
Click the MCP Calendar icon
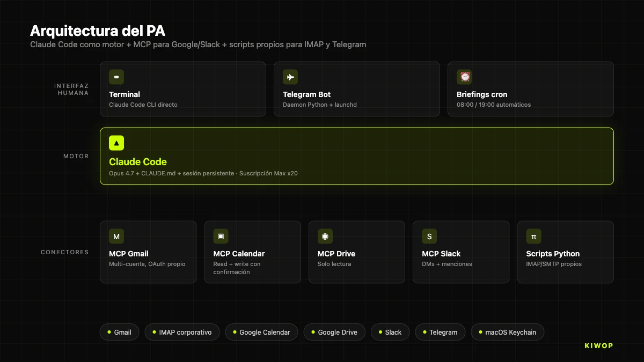pos(221,236)
